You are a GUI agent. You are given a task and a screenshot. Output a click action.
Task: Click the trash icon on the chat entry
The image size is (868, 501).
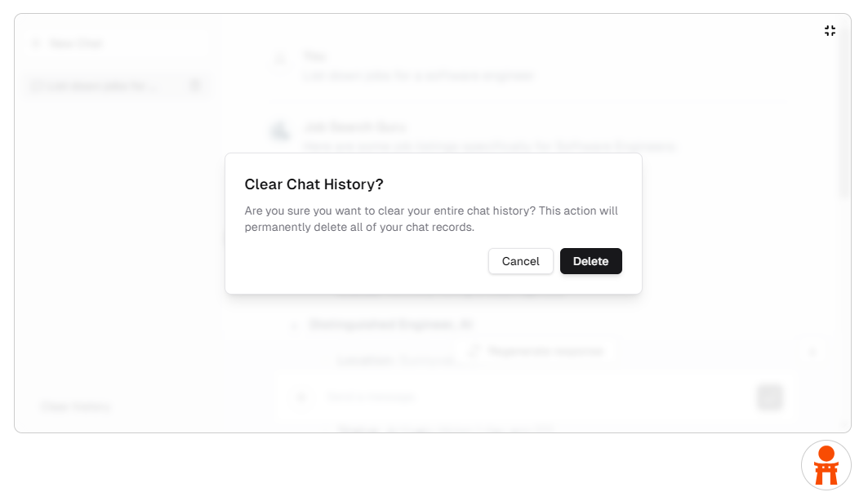click(x=194, y=85)
